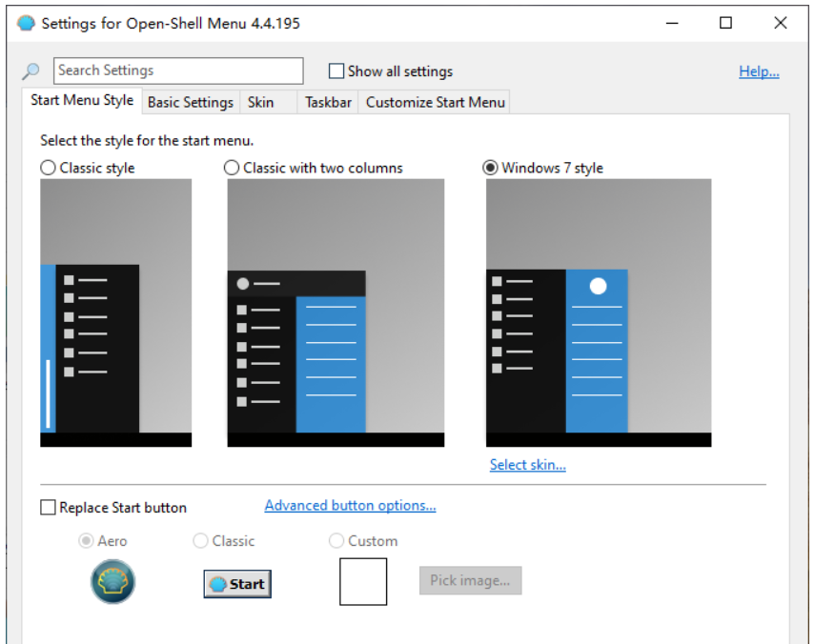Open the Customize Start Menu tab
The image size is (815, 644).
tap(435, 102)
